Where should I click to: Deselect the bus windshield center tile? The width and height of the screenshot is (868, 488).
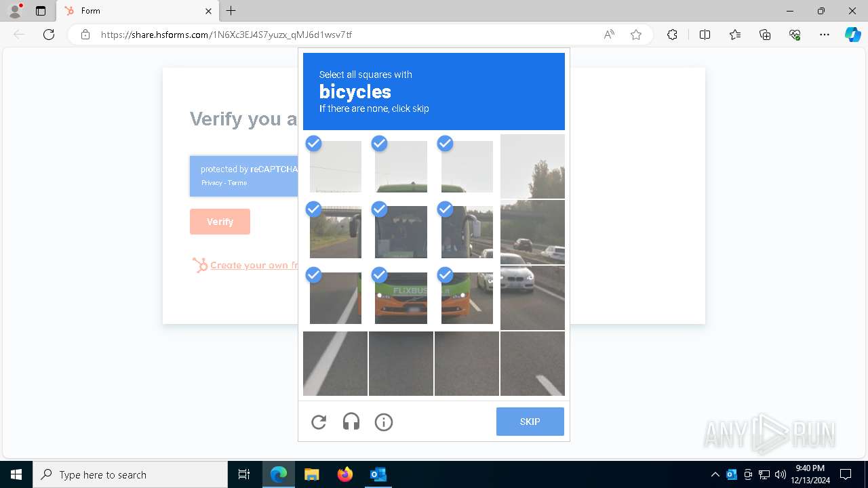[x=401, y=232]
